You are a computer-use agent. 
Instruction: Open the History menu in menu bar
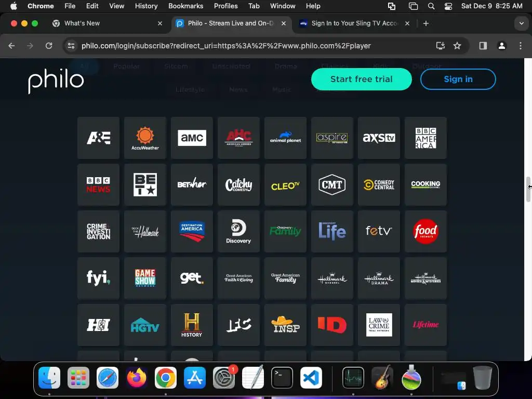pos(146,6)
